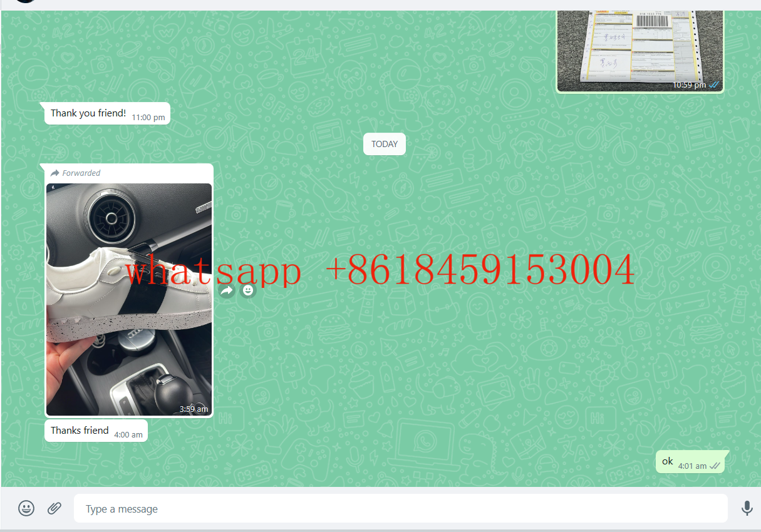The height and width of the screenshot is (532, 761).
Task: React to shoe photo with smiley icon
Action: point(249,290)
